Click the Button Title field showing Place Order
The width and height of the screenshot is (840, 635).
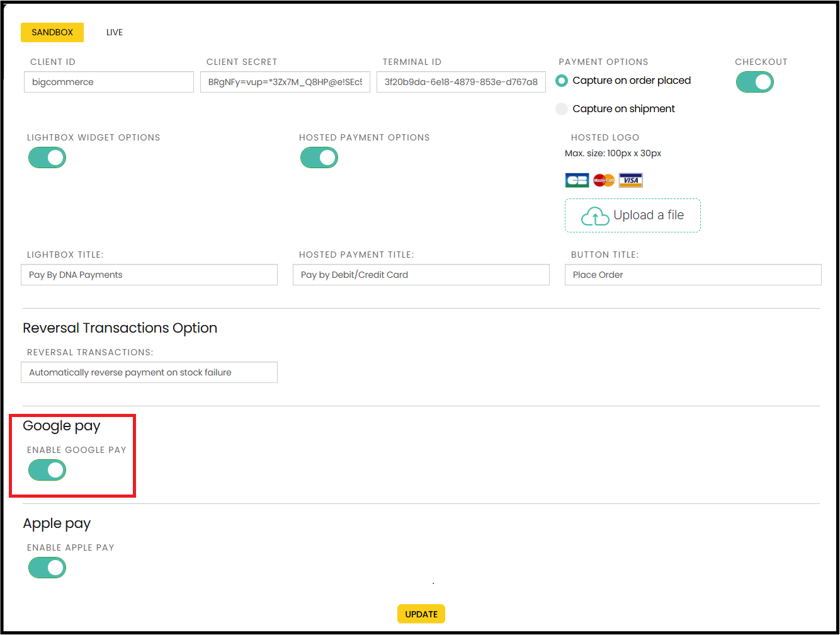693,275
